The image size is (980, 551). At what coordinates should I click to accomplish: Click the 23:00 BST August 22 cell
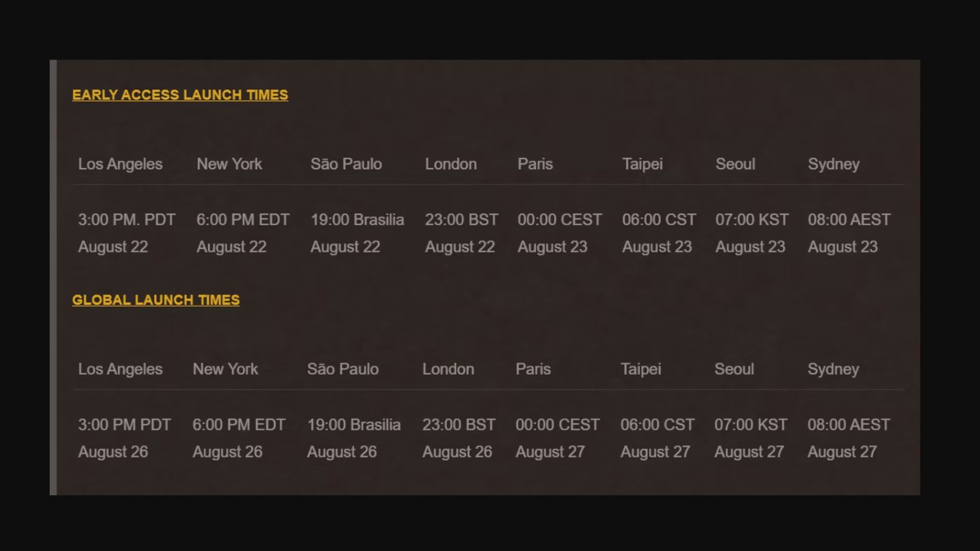click(461, 233)
